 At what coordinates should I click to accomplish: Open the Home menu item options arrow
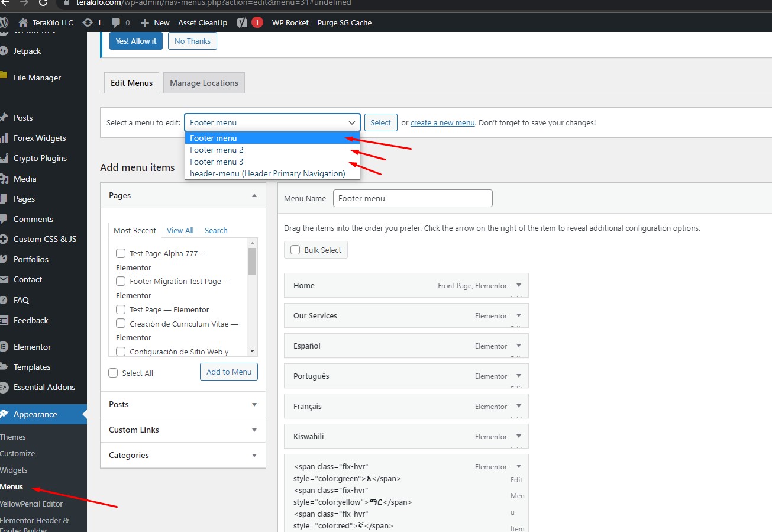pos(518,285)
